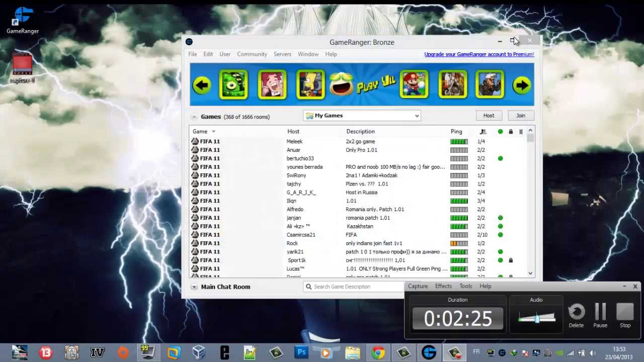Open GameRanger's Help menu
The height and width of the screenshot is (362, 644).
click(x=331, y=54)
